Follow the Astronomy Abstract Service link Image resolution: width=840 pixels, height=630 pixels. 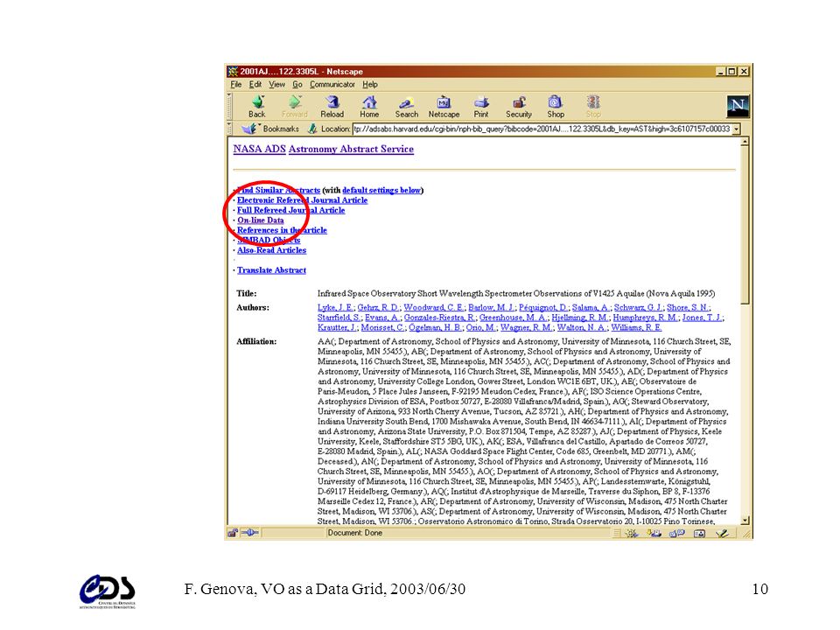[351, 149]
